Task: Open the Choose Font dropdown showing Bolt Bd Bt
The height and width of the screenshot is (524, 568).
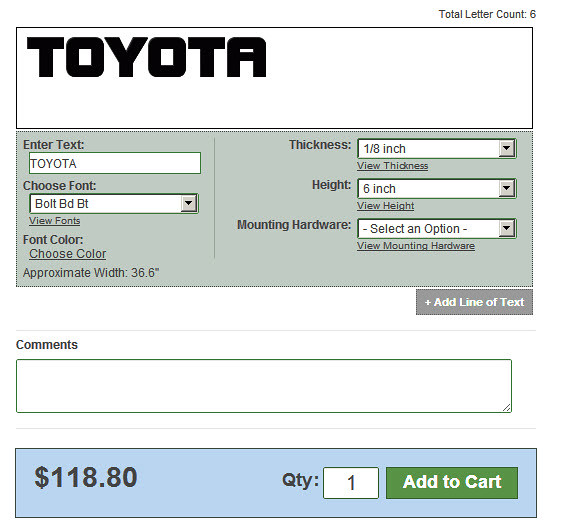Action: (x=114, y=204)
